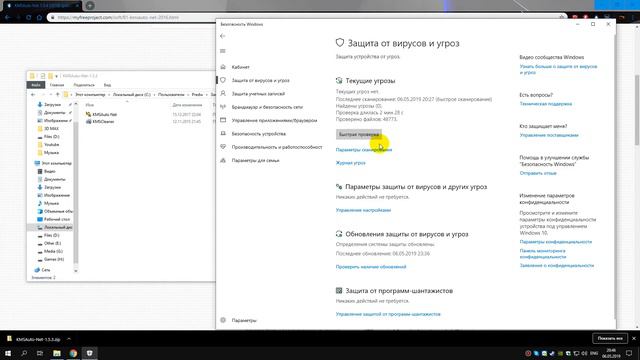Click the app and browser control icon
Image resolution: width=640 pixels, height=360 pixels.
[223, 120]
